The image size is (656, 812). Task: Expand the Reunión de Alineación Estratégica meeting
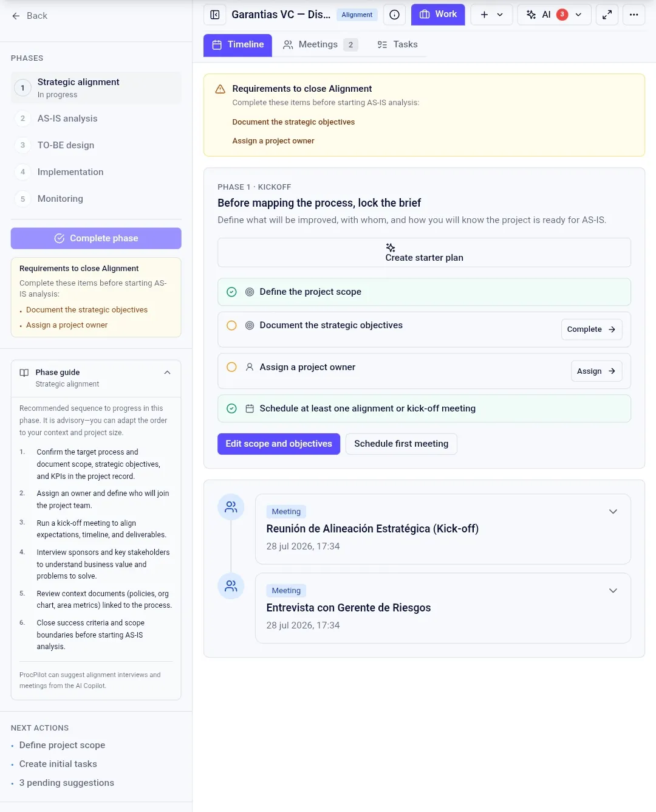pos(613,512)
